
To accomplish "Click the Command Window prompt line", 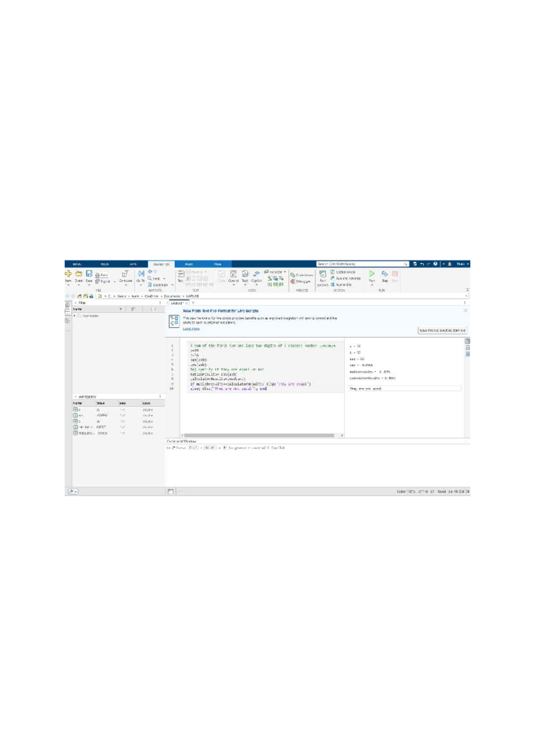I will 317,448.
